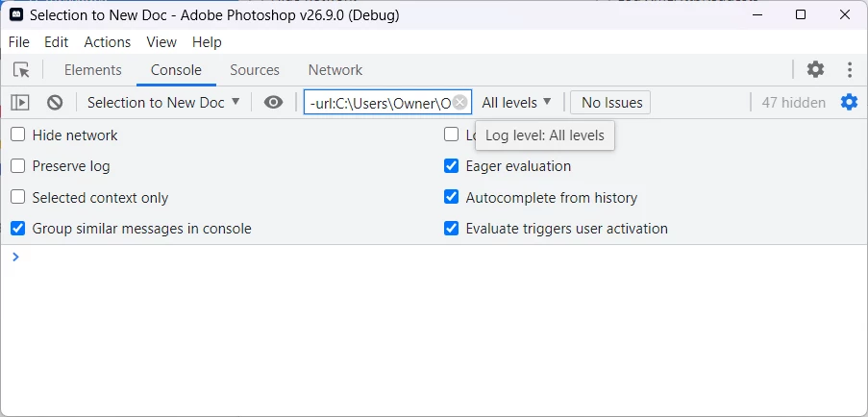Switch to the Network tab
This screenshot has width=868, height=417.
point(335,70)
